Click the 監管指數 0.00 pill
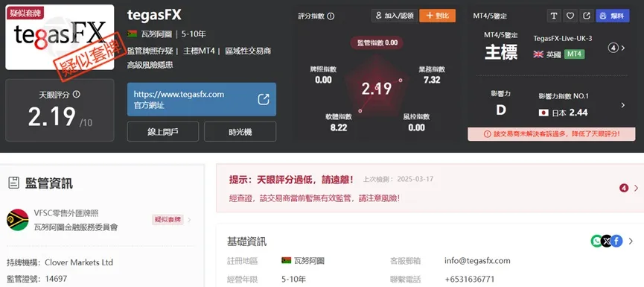This screenshot has height=287, width=644. click(x=377, y=42)
